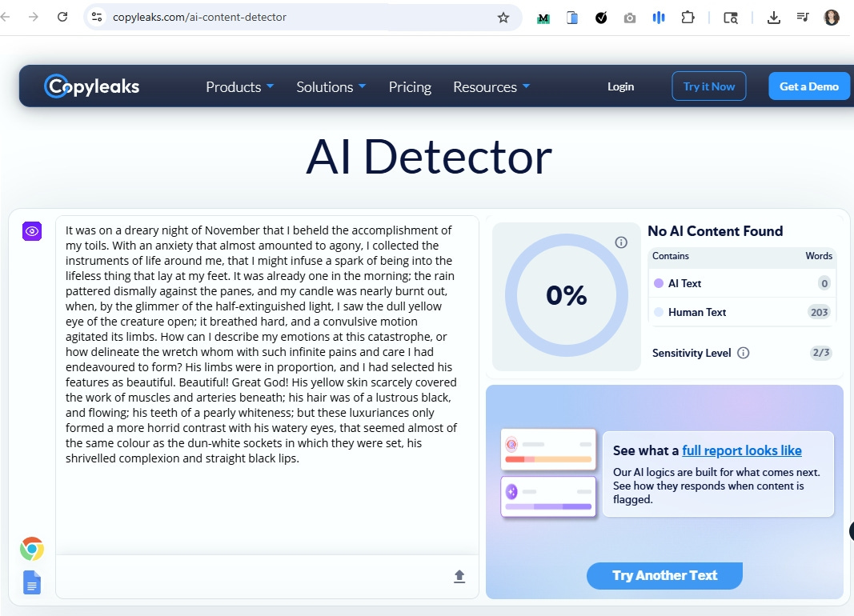854x616 pixels.
Task: Click the sample report thumbnail with orange bar
Action: coord(548,450)
